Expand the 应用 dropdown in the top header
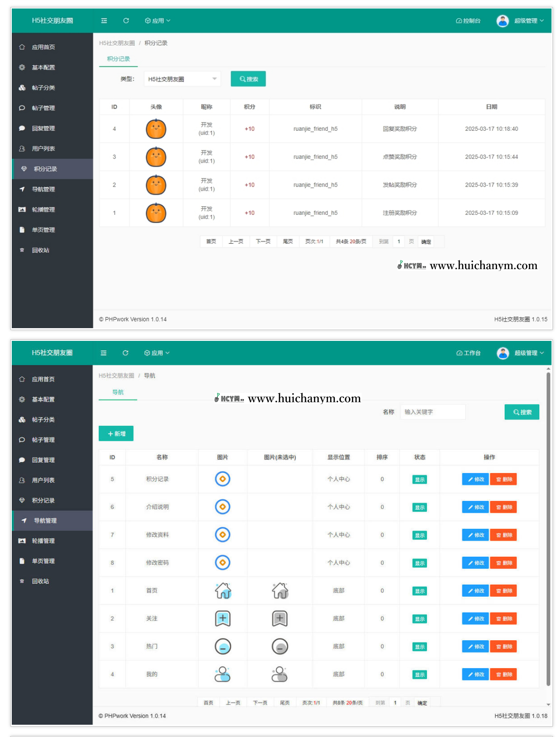The image size is (560, 737). coord(157,21)
